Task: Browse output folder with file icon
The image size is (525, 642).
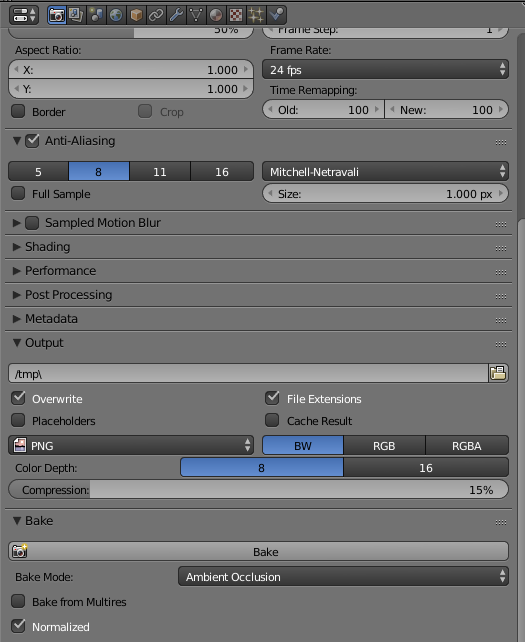Action: coord(498,373)
